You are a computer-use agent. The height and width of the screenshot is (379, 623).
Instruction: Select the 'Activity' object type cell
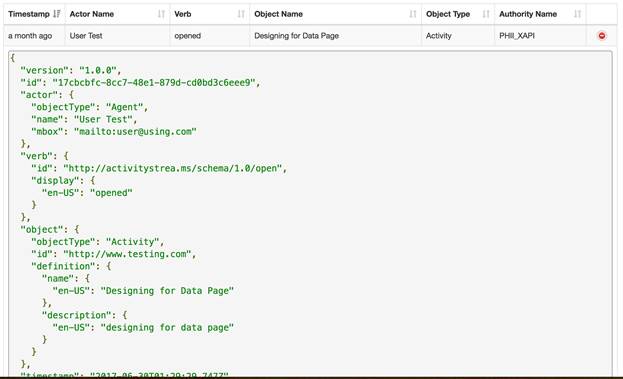tap(458, 36)
